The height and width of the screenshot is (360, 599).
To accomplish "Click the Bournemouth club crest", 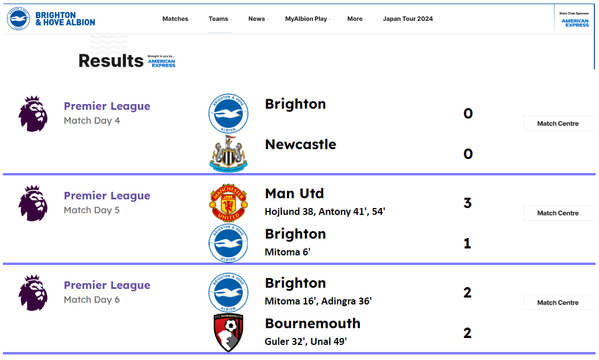I will coord(228,332).
